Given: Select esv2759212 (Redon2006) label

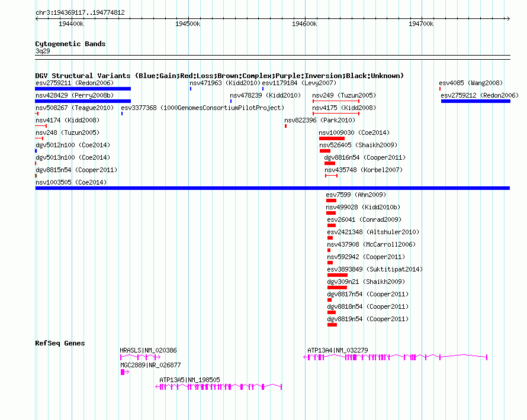Looking at the screenshot, I should pyautogui.click(x=480, y=95).
